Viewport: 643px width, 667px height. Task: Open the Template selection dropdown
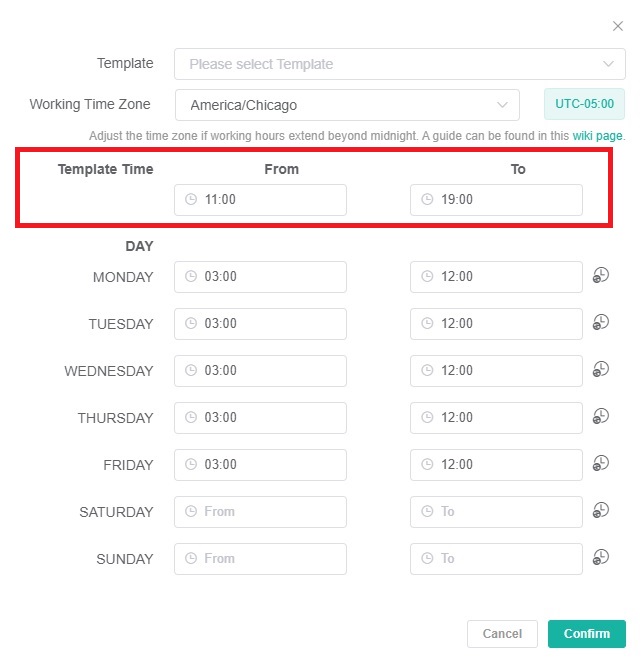pos(399,64)
